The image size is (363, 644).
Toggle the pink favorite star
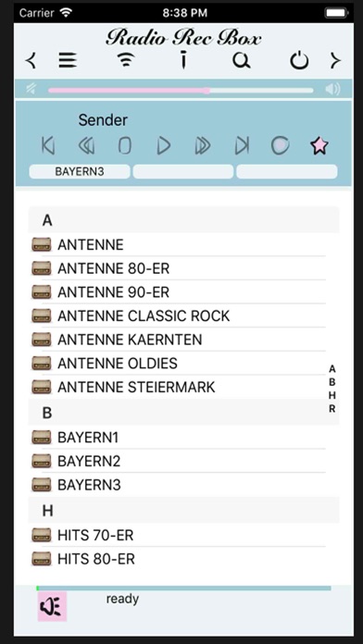(x=319, y=146)
